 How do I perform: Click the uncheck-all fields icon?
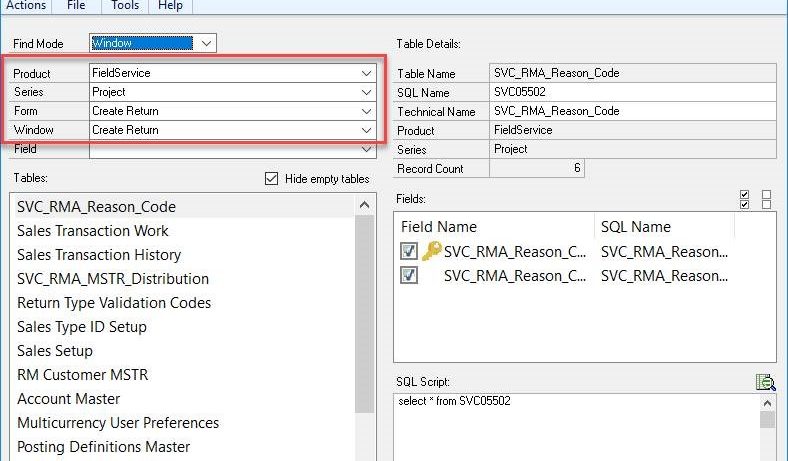click(x=766, y=199)
